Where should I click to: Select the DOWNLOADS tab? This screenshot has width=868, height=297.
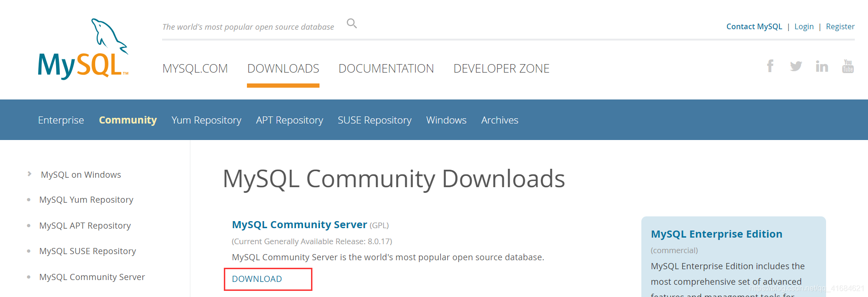coord(283,69)
